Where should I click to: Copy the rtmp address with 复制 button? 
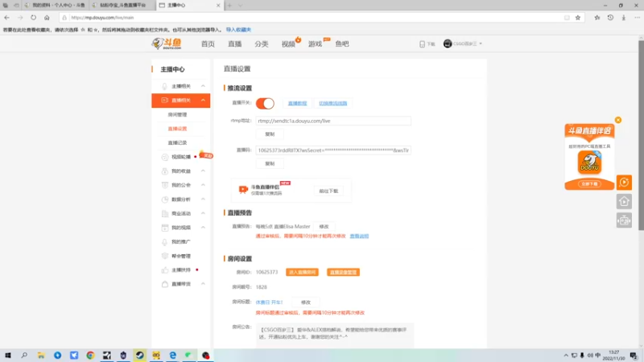point(270,134)
